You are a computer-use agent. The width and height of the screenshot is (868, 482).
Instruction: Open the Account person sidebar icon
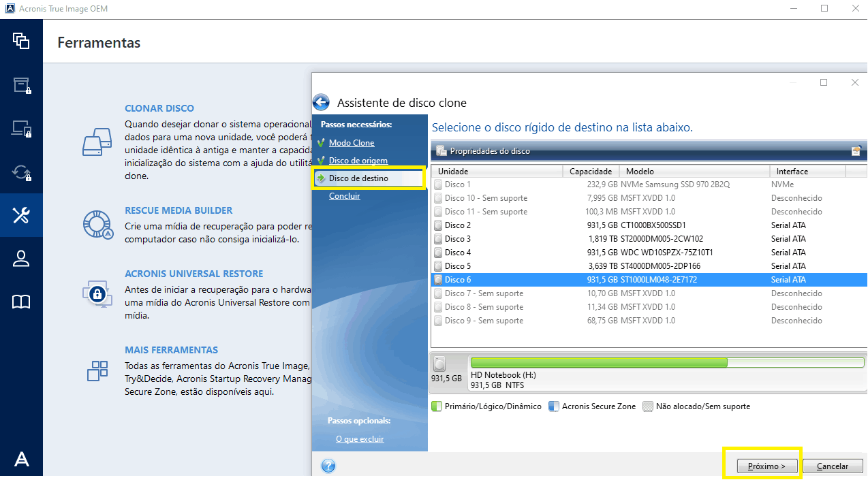21,259
